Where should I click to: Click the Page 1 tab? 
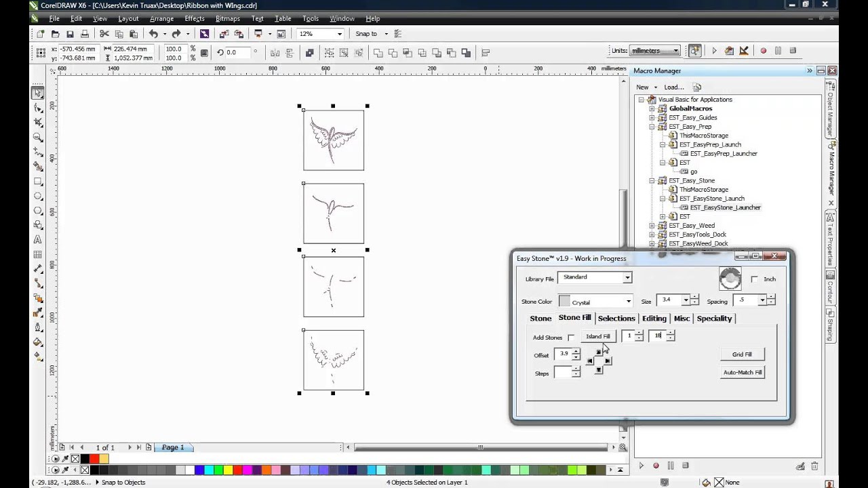172,447
